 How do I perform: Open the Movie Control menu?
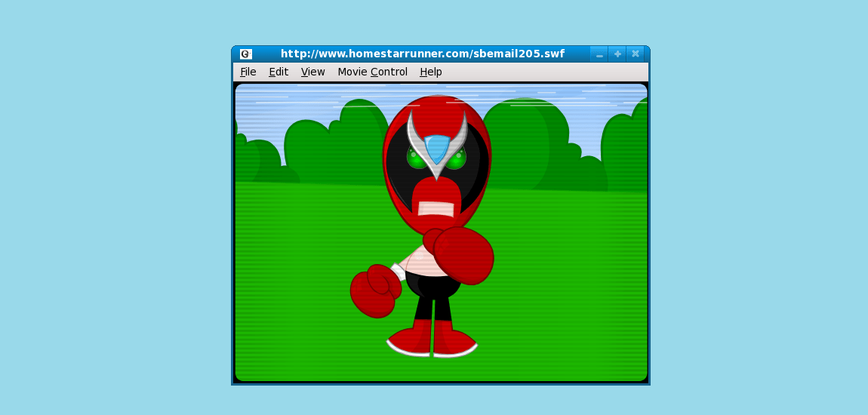tap(373, 72)
